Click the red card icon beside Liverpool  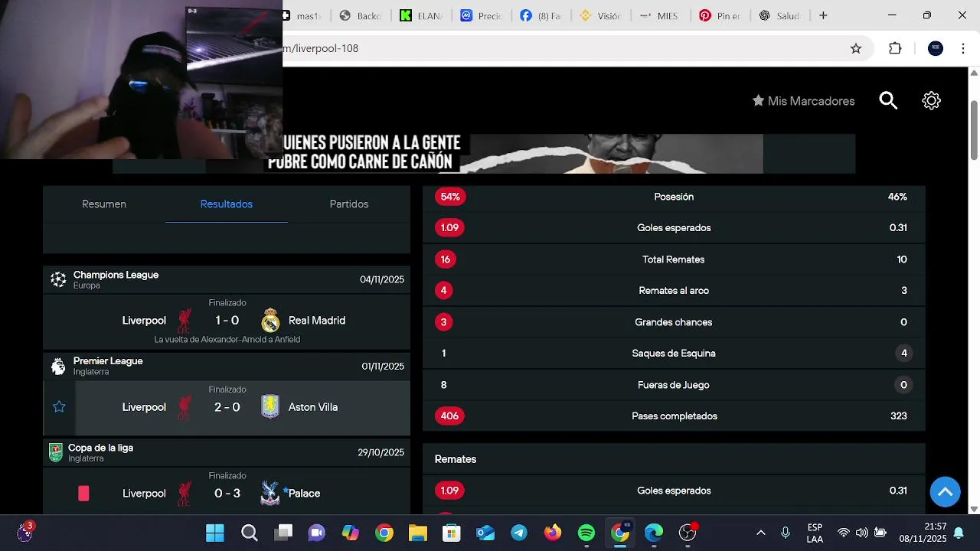(83, 494)
